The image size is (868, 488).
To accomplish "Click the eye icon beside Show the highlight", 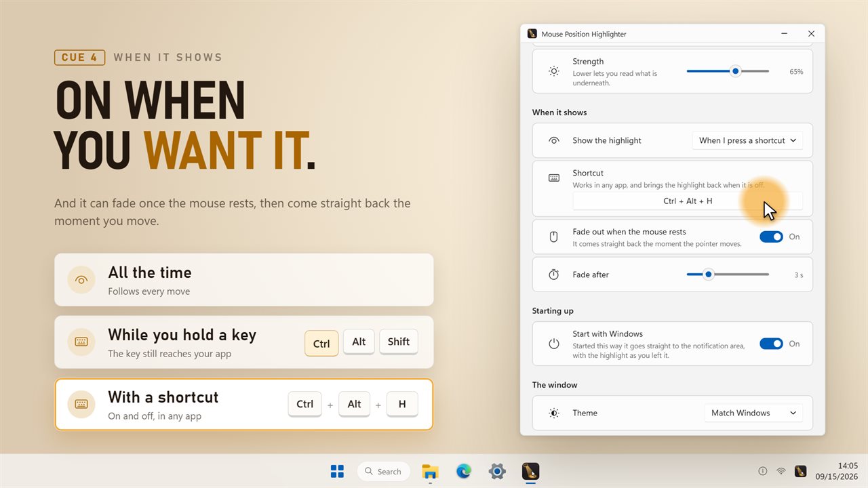I will coord(554,140).
